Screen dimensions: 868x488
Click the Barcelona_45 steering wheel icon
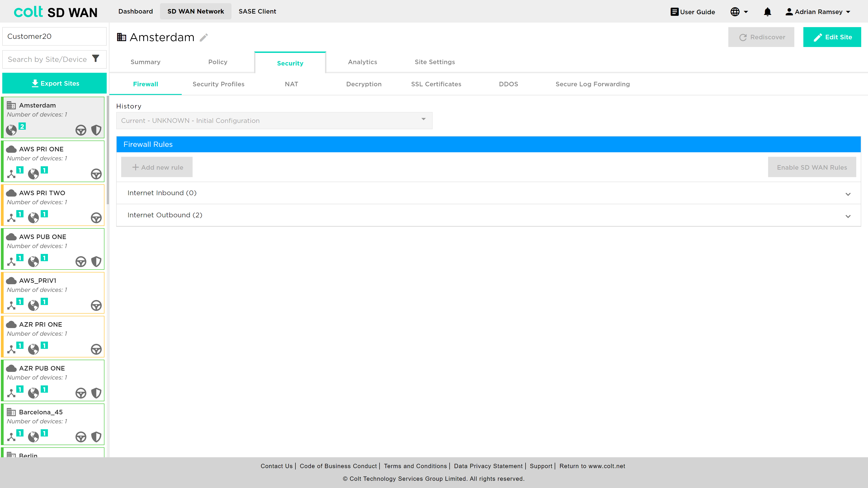coord(81,436)
